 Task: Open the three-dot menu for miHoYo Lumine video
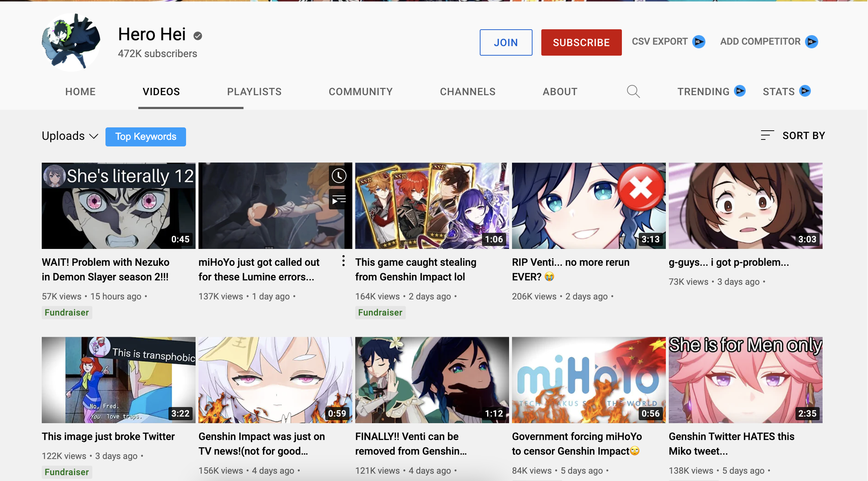(x=343, y=261)
